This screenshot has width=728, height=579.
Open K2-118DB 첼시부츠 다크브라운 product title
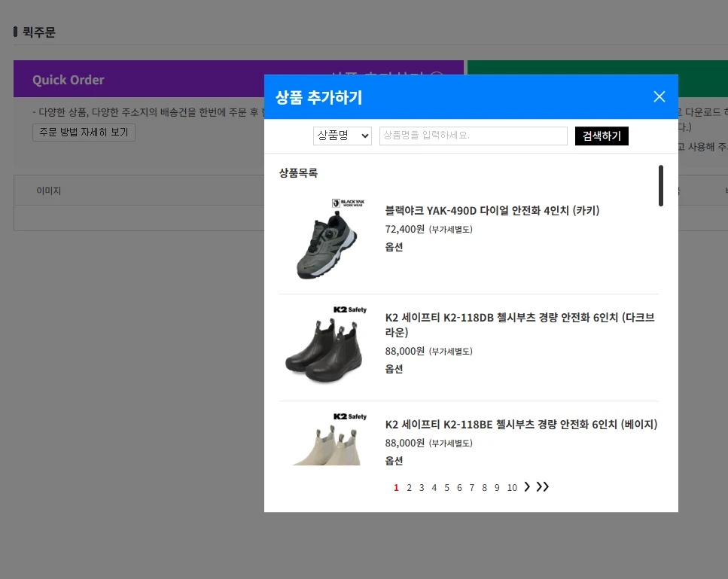[519, 325]
